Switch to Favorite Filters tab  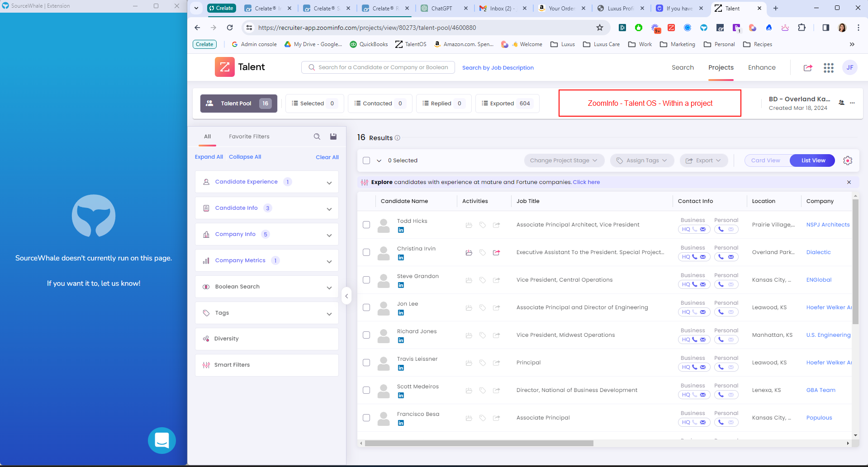pyautogui.click(x=249, y=137)
